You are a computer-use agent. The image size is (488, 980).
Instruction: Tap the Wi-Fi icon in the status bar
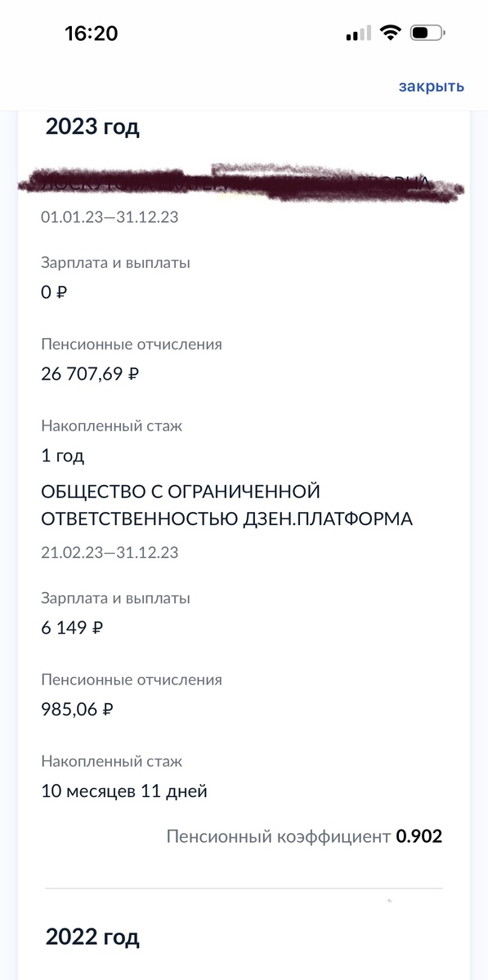point(390,33)
